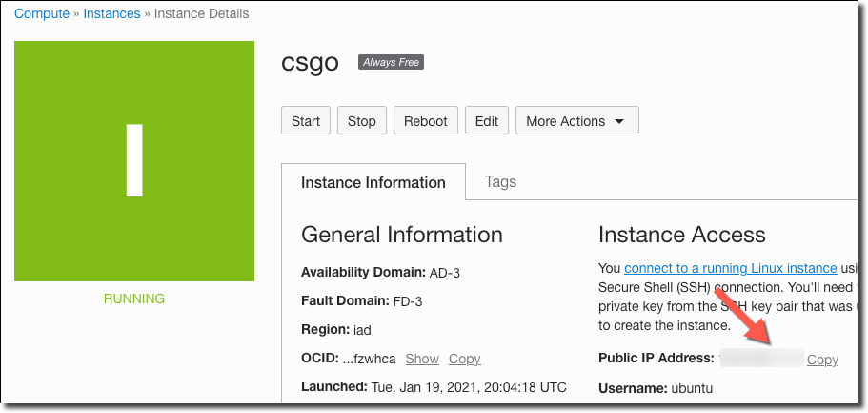Click the Always Free badge
This screenshot has width=868, height=413.
pos(390,63)
